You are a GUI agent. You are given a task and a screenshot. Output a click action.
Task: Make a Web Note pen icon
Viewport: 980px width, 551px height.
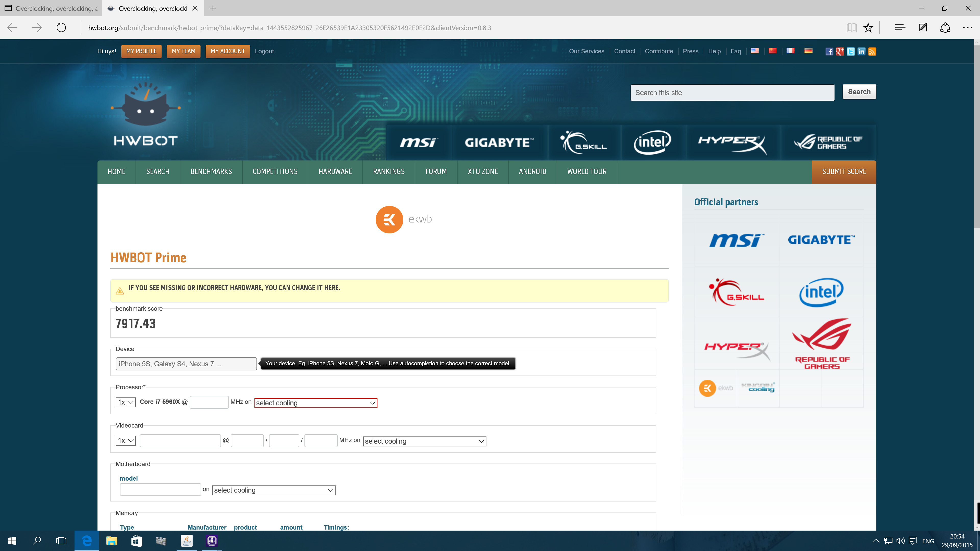(x=923, y=27)
